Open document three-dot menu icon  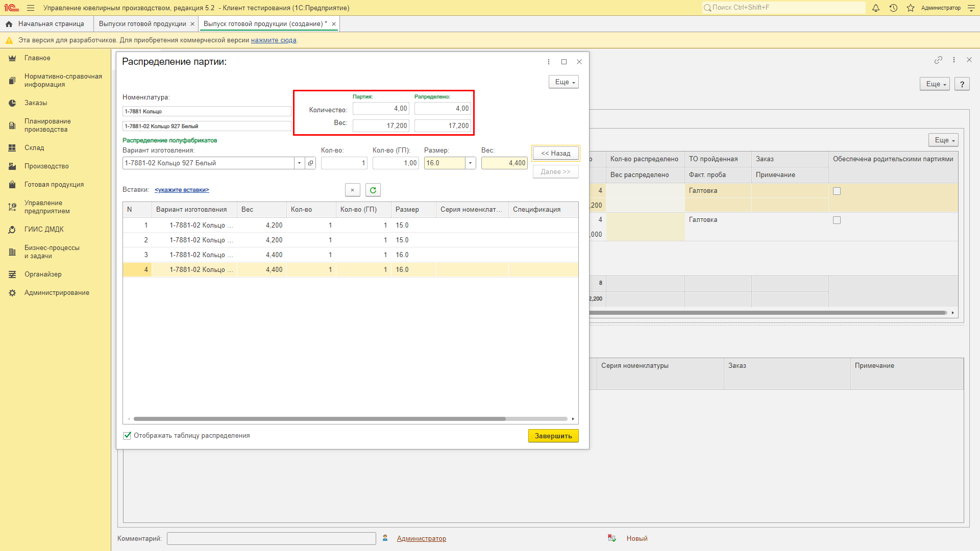(954, 60)
